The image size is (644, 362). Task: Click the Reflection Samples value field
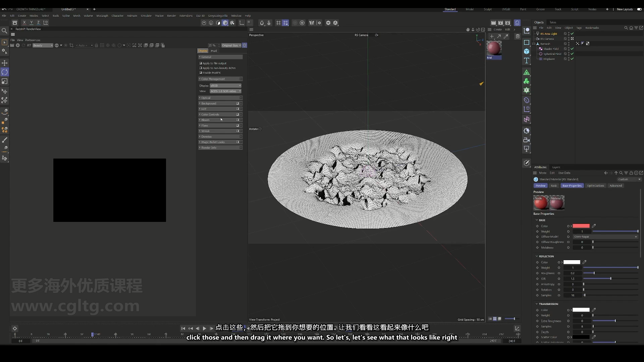pyautogui.click(x=573, y=295)
